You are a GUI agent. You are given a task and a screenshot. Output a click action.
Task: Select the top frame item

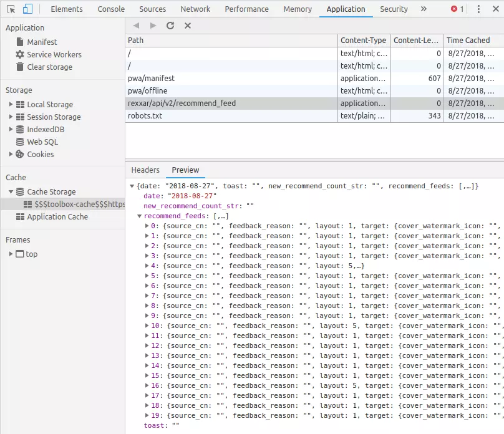[x=31, y=254]
